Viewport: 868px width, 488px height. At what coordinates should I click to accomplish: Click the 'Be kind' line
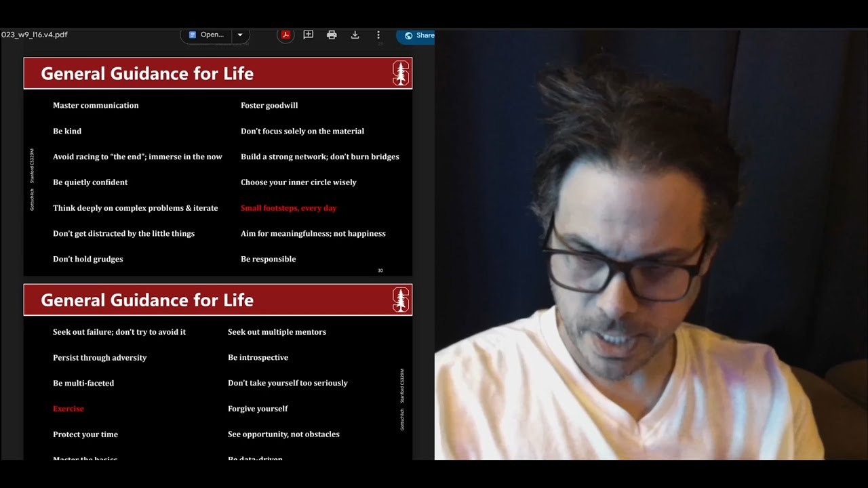[67, 131]
